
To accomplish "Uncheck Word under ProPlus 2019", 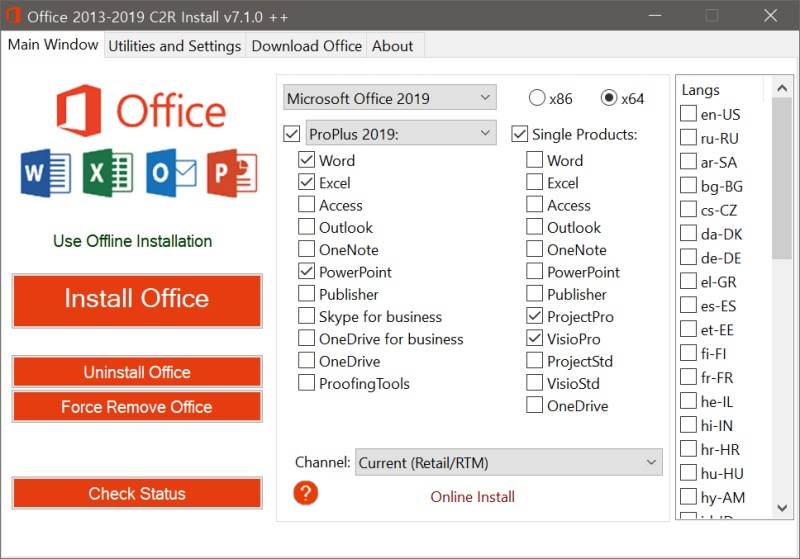I will tap(306, 160).
